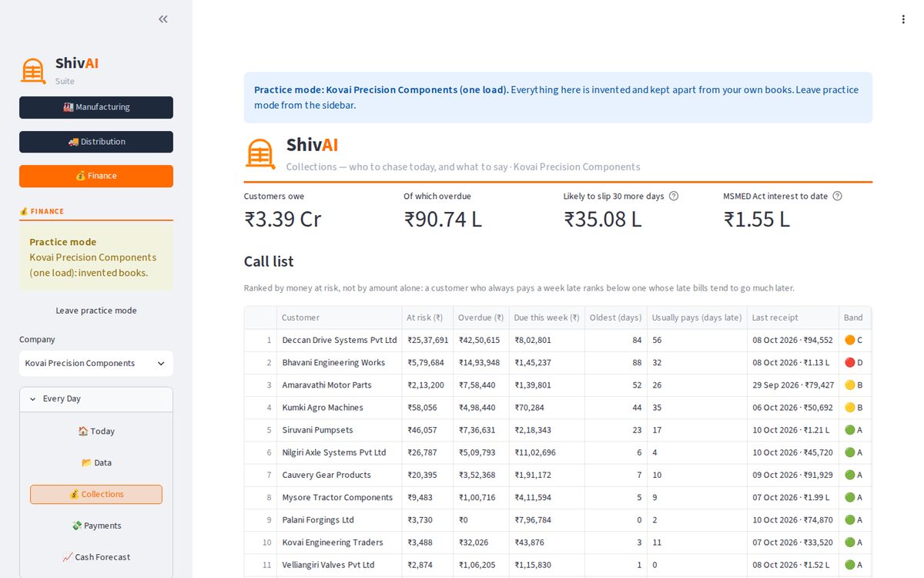Sort by At risk column header
Viewport: 924px width, 578px height.
click(427, 318)
